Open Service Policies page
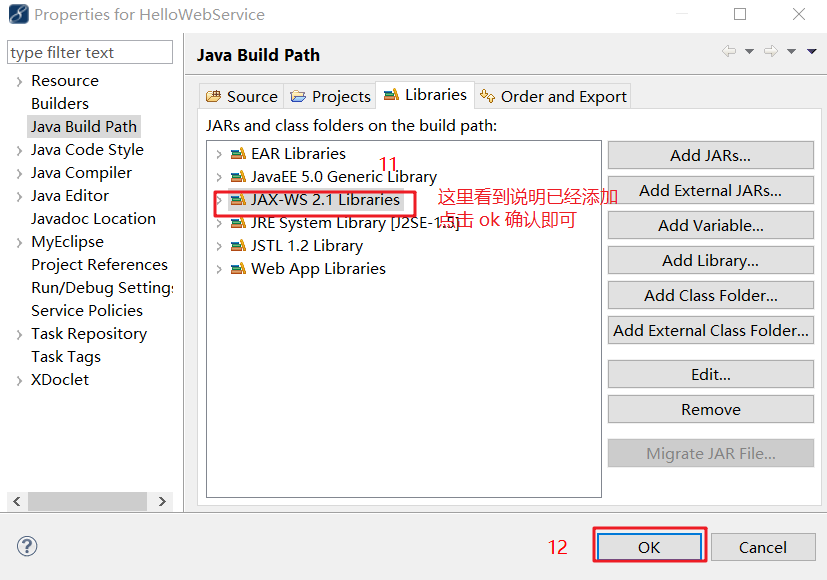Screen dimensions: 827x580 pyautogui.click(x=87, y=311)
